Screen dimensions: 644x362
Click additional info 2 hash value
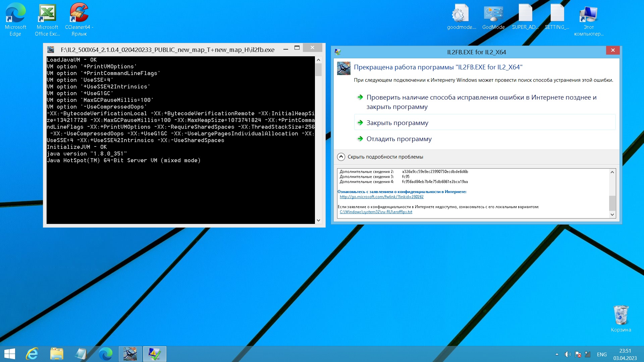click(435, 172)
